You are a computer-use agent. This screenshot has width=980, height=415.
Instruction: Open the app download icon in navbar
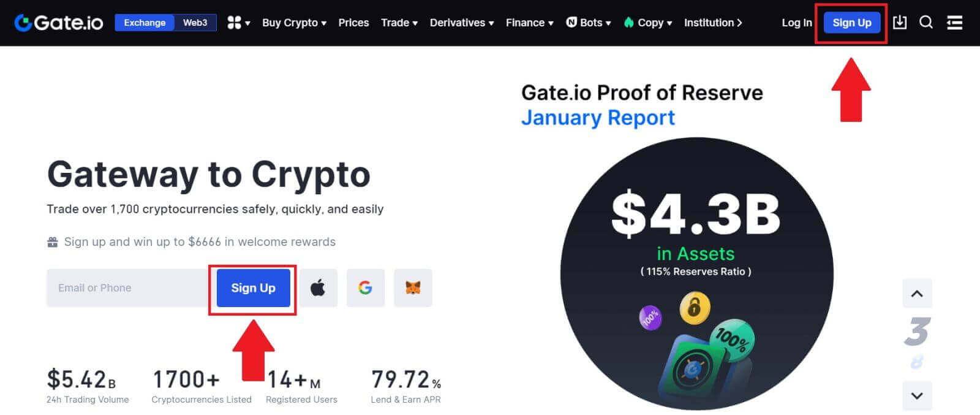[x=900, y=22]
